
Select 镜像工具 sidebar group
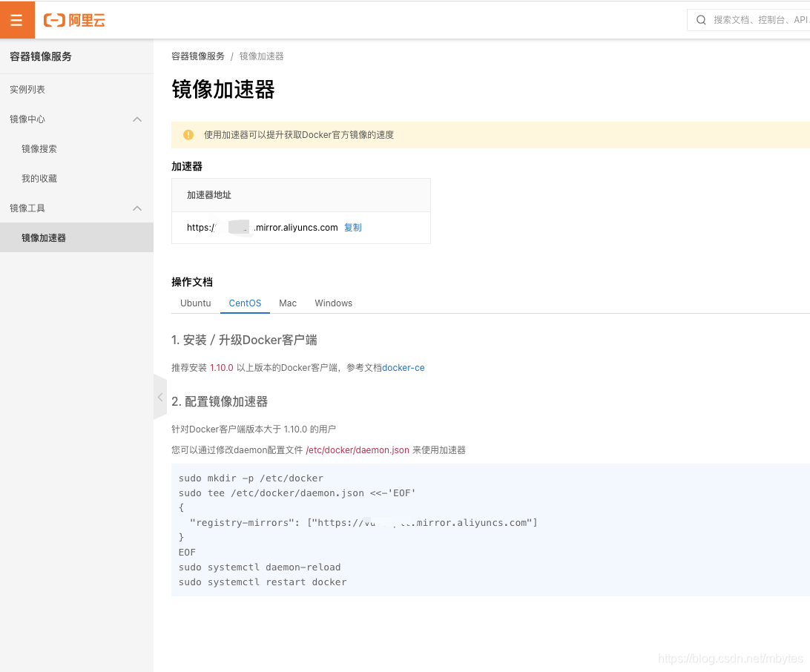(x=76, y=208)
